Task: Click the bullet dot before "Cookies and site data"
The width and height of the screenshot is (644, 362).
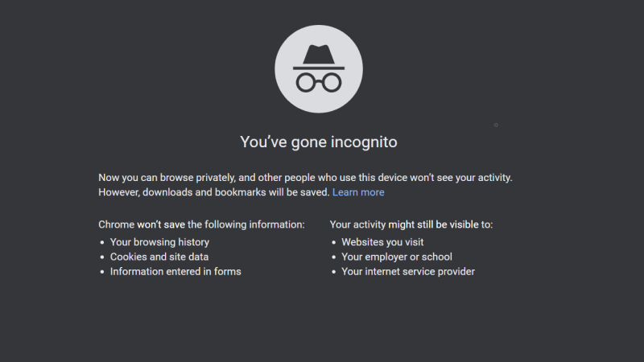Action: 102,257
